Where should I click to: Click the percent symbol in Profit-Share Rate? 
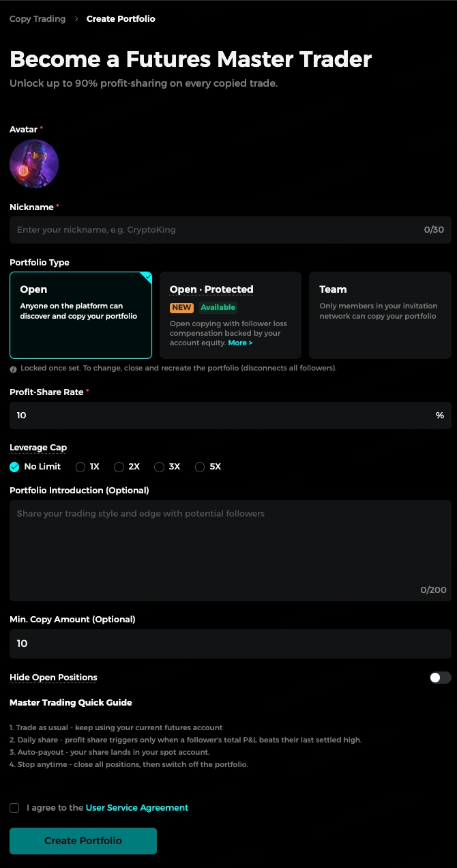click(x=440, y=416)
